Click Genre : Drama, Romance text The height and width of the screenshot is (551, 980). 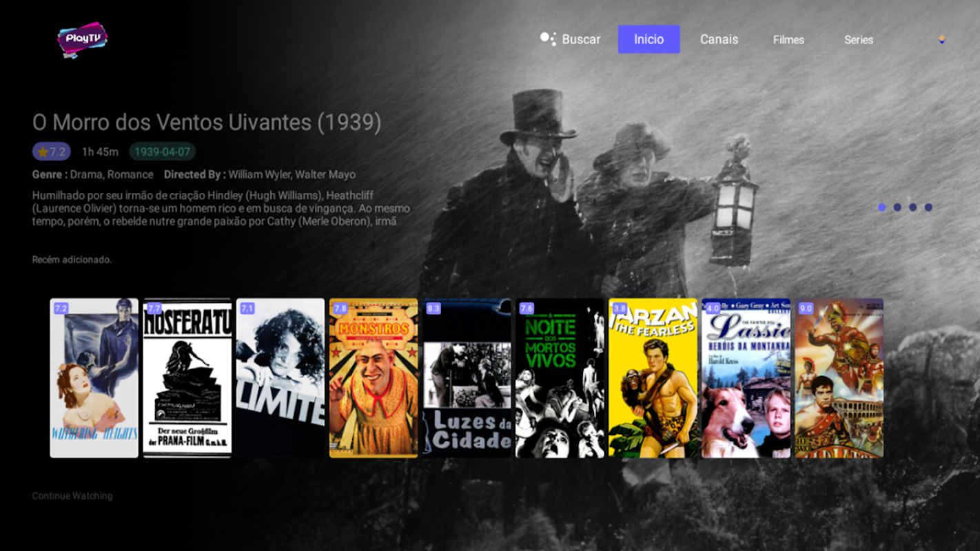click(x=93, y=174)
